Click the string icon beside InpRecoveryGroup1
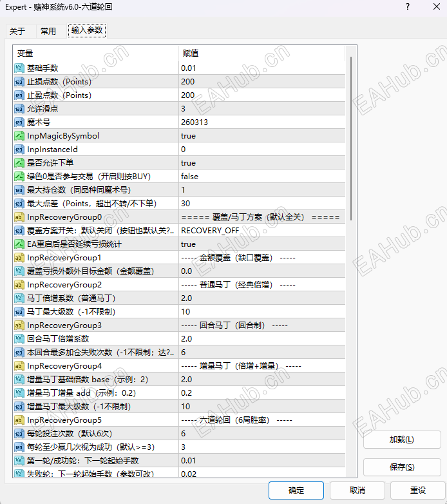The image size is (447, 504). [x=19, y=257]
